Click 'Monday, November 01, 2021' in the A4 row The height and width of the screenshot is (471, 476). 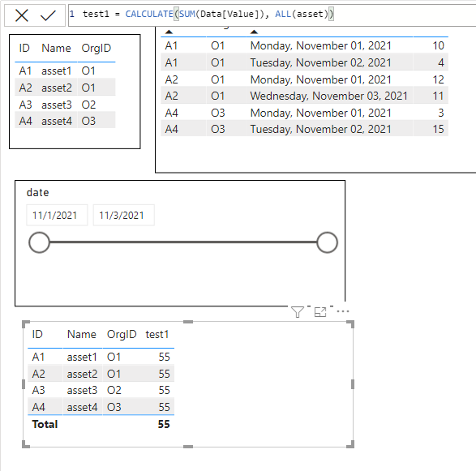[x=321, y=113]
